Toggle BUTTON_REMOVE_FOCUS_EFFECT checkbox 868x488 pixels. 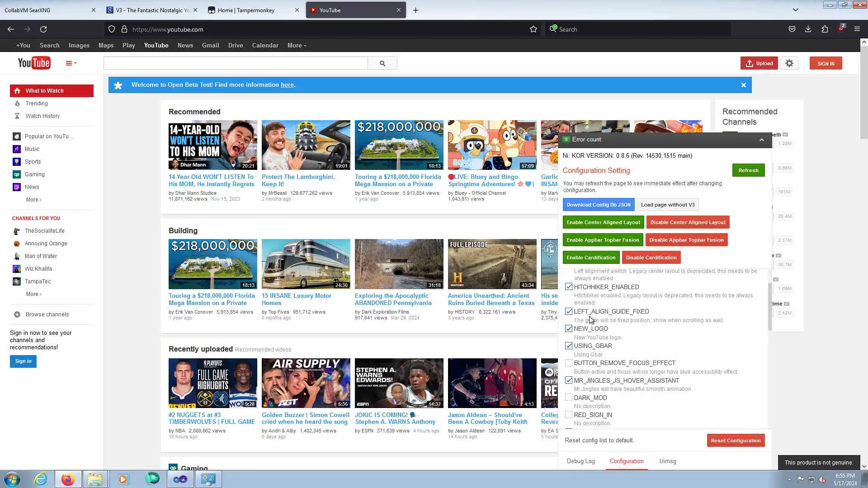(x=569, y=363)
